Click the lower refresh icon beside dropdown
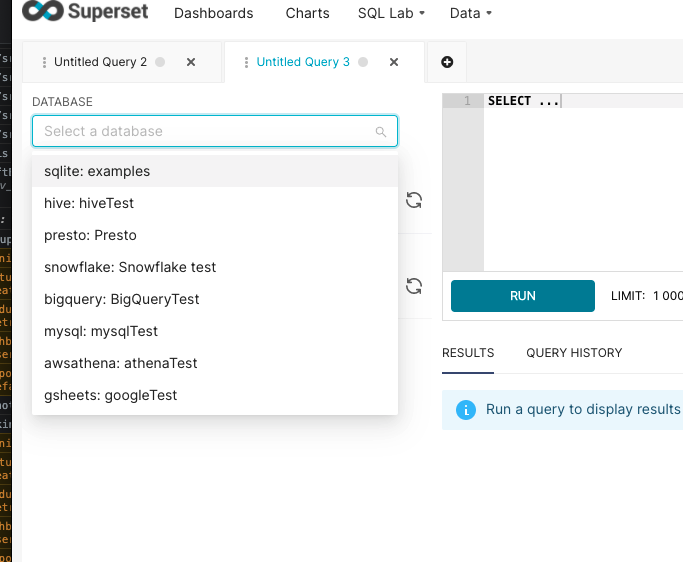Screen dimensions: 683x562 pos(414,286)
